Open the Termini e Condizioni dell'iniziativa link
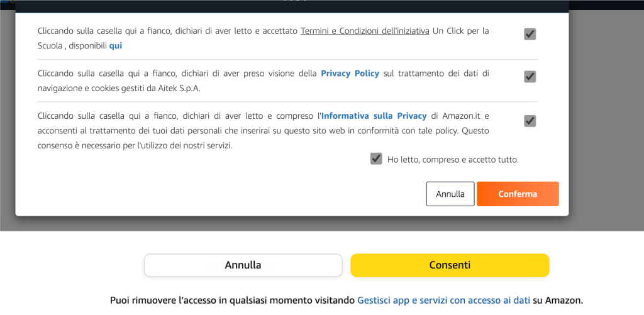The height and width of the screenshot is (315, 644). 365,31
